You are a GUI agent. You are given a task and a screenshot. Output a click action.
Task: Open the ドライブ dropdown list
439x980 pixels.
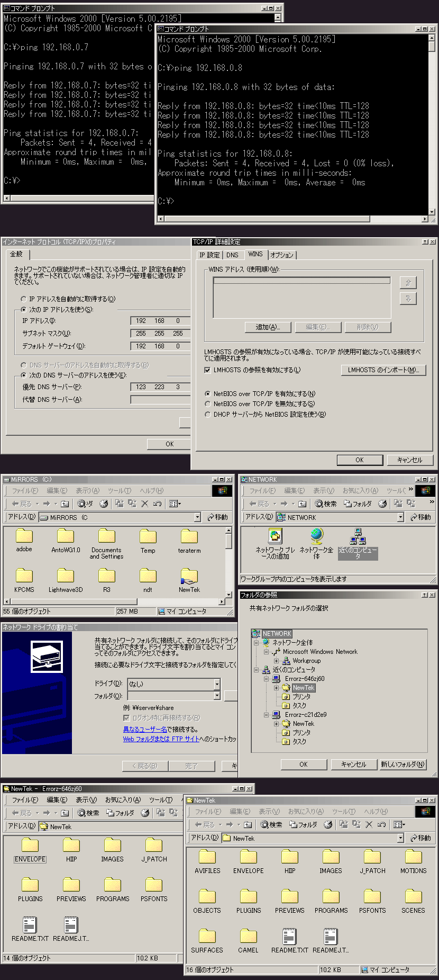(217, 684)
